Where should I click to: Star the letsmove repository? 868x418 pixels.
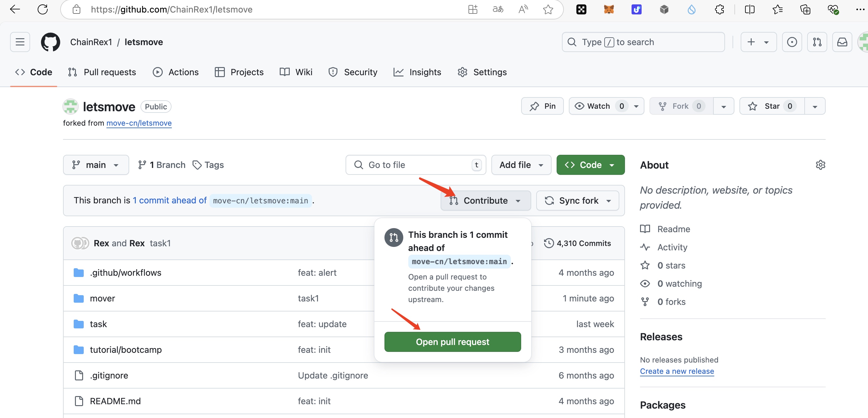pos(772,106)
